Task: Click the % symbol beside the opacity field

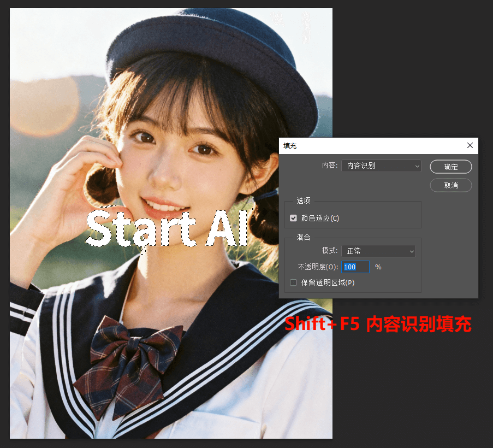Action: (377, 267)
